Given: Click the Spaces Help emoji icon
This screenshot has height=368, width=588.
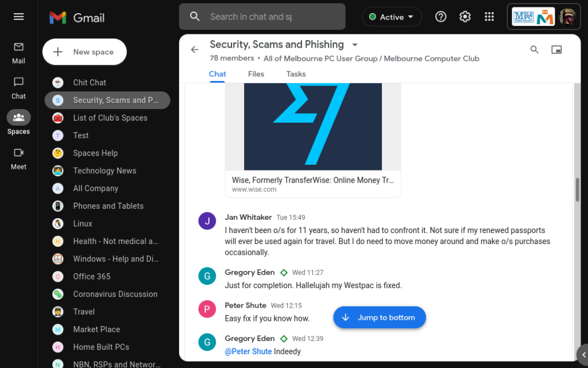Looking at the screenshot, I should (x=58, y=153).
